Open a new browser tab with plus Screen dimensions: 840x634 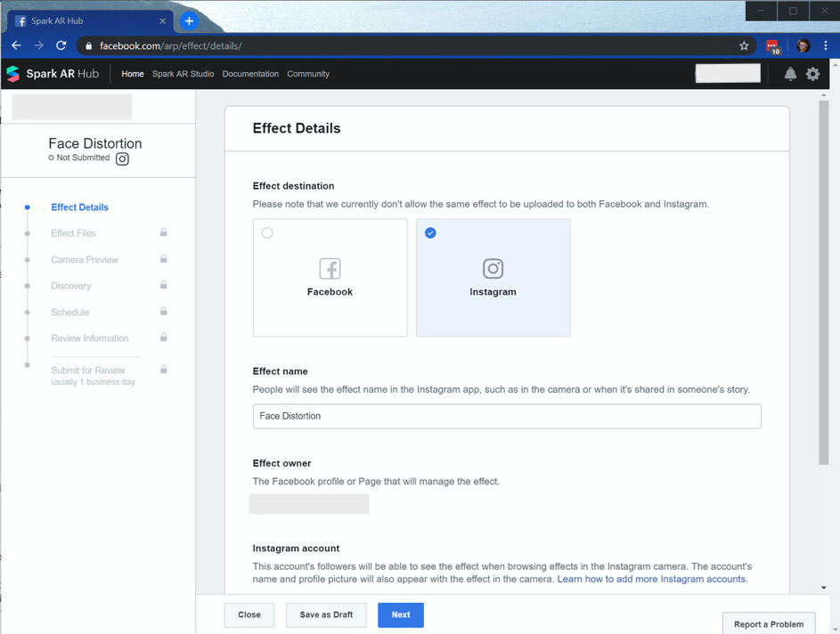click(x=189, y=20)
